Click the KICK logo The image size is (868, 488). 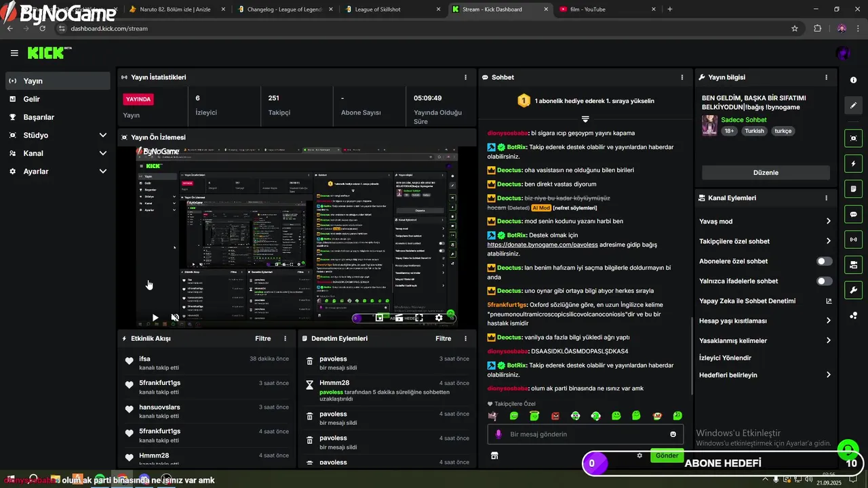(49, 53)
